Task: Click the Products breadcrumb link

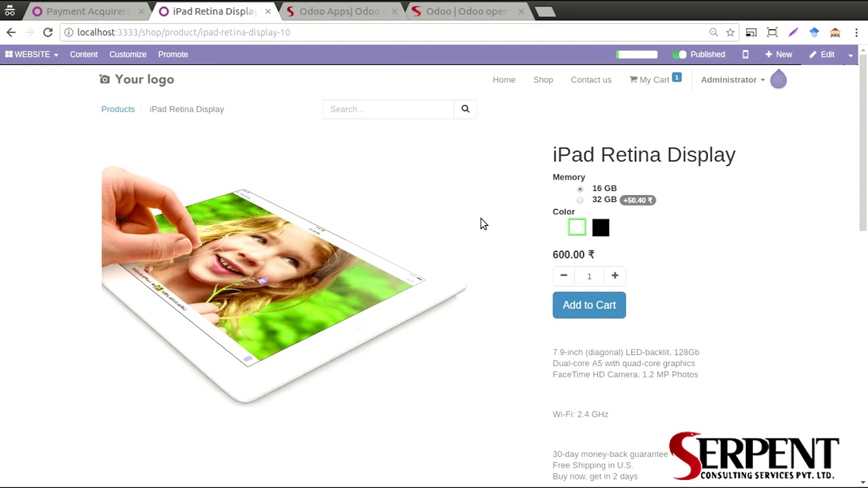Action: point(118,109)
